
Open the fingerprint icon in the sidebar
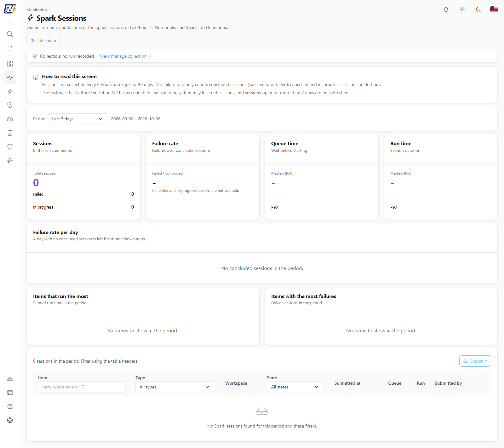coord(10,161)
